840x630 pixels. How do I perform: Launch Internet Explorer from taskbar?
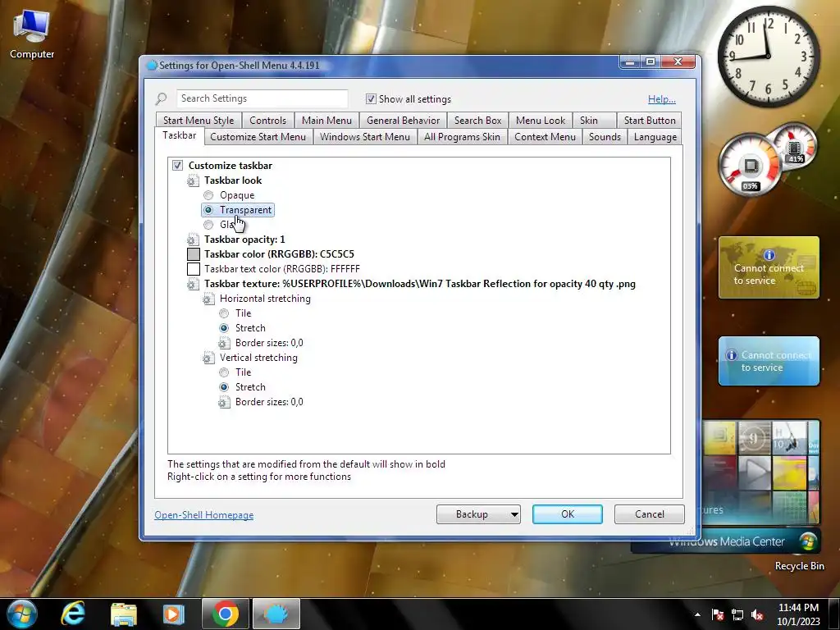[73, 614]
